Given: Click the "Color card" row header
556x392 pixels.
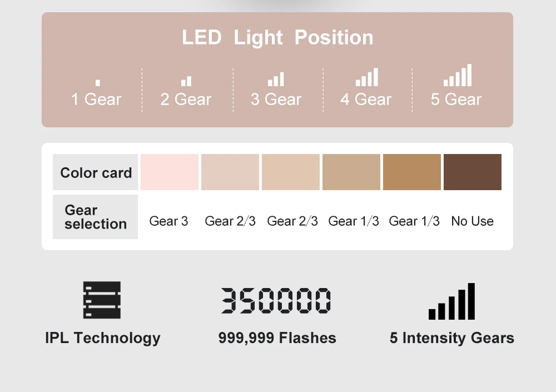Looking at the screenshot, I should pos(96,173).
